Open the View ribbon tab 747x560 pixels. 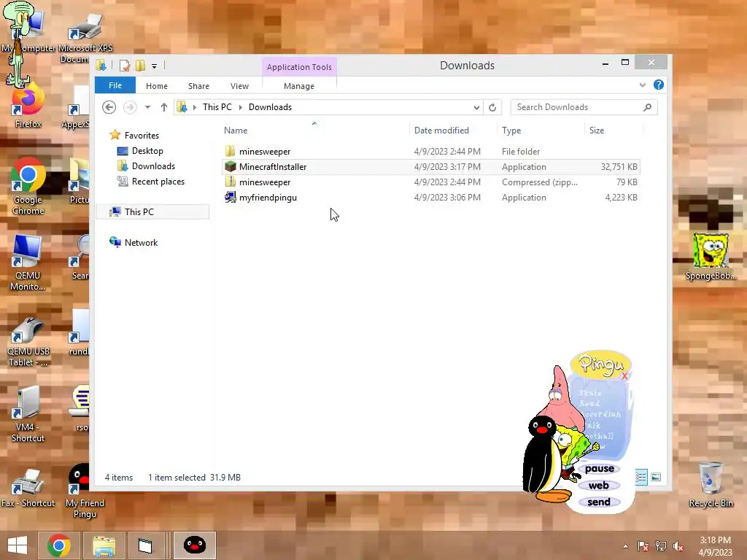click(x=239, y=86)
